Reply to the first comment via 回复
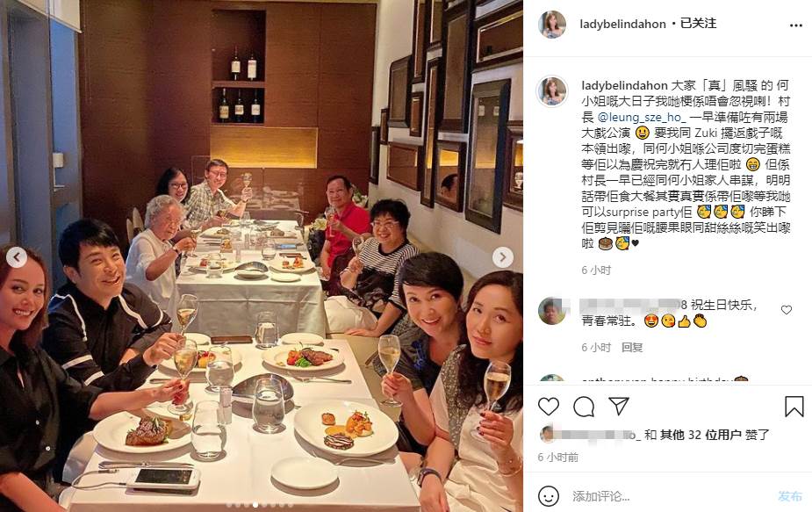 [632, 347]
